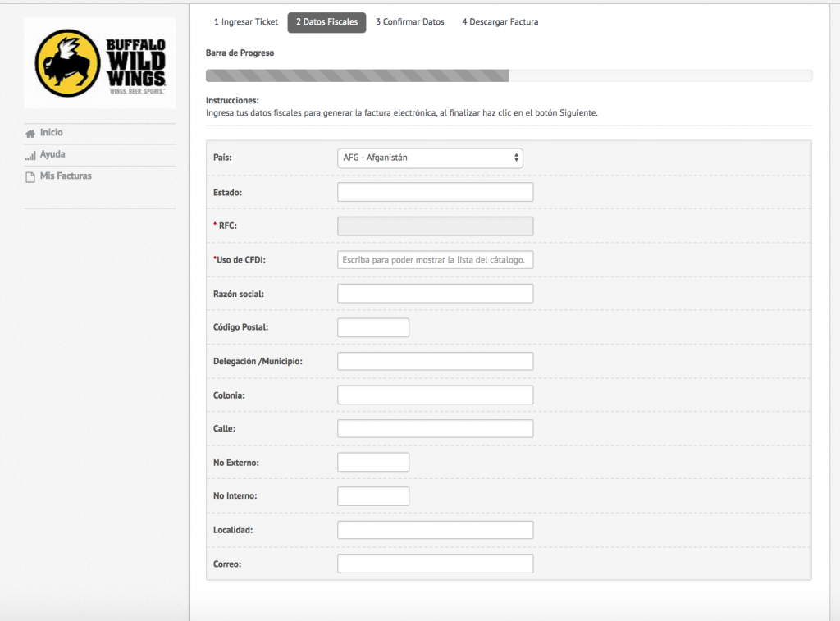Screen dimensions: 840x621
Task: Go to step 3 Confirmar Datos
Action: pyautogui.click(x=410, y=22)
